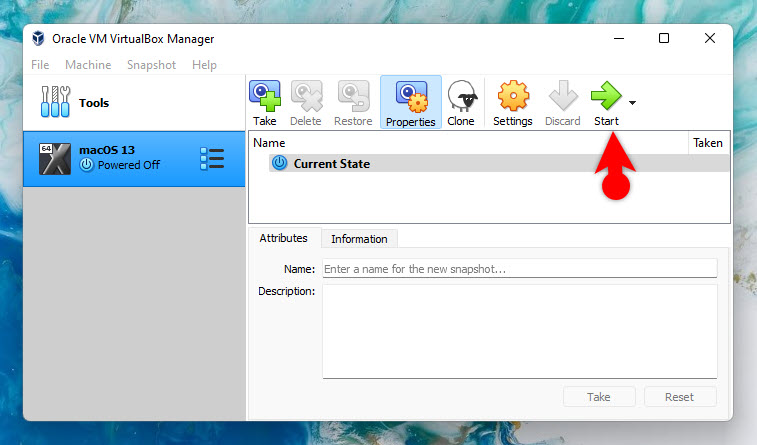Image resolution: width=757 pixels, height=445 pixels.
Task: Close the VirtualBox Manager window
Action: pos(710,38)
